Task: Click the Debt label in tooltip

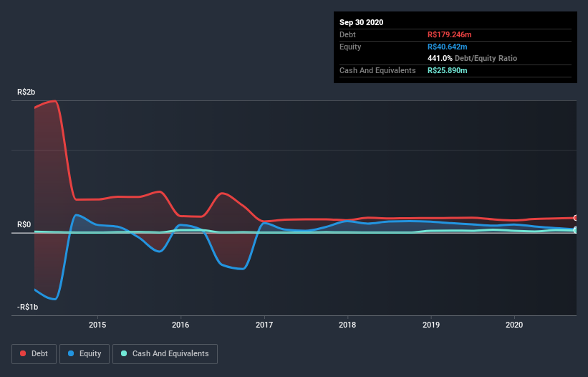Action: click(x=347, y=35)
